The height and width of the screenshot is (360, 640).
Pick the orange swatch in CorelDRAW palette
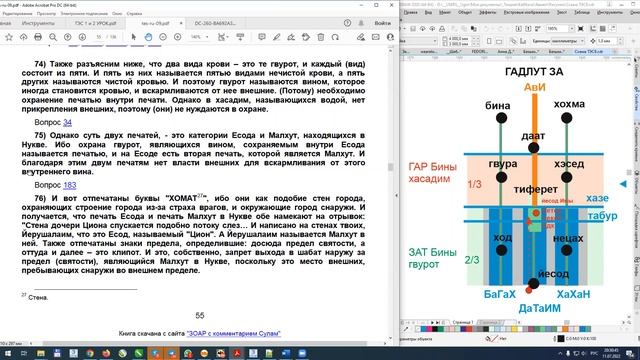(565, 329)
